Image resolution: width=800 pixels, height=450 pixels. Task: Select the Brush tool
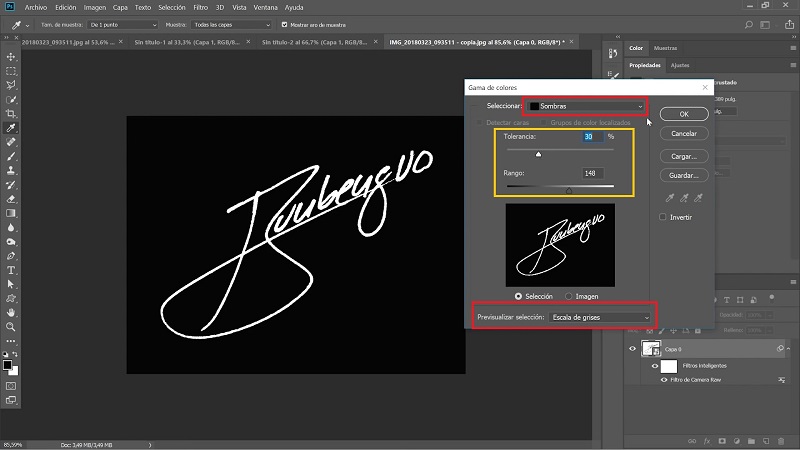pos(11,157)
